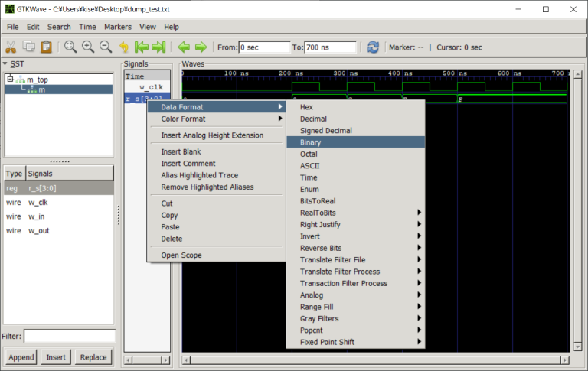
Task: Click the Zoom Out magnifier icon
Action: click(x=106, y=47)
